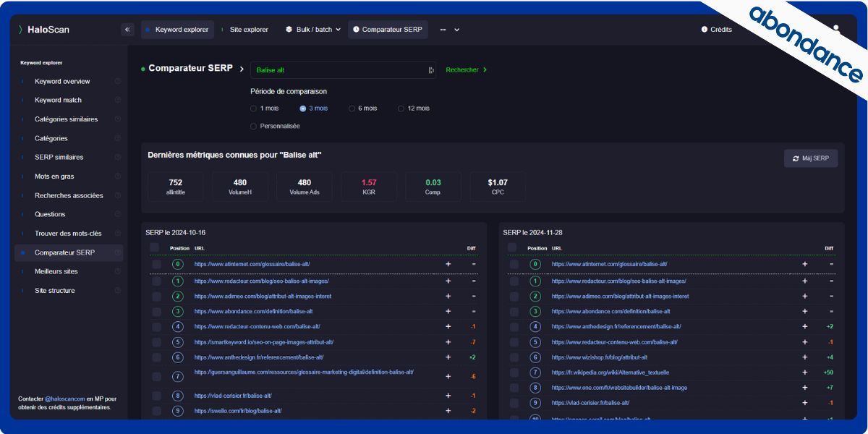The image size is (868, 434).
Task: Click the help icon next to Meilleurs sites
Action: click(x=118, y=271)
